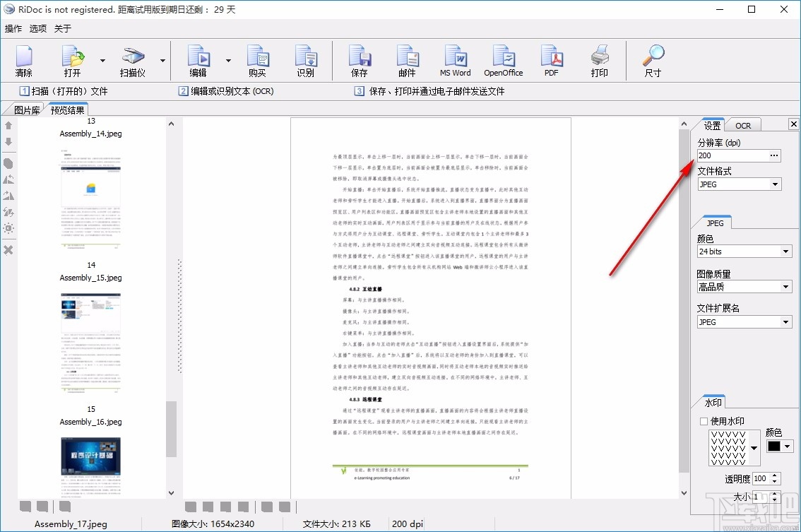Open the 尺寸 magnifier size tool
Screen dimensions: 801x532
pos(653,61)
